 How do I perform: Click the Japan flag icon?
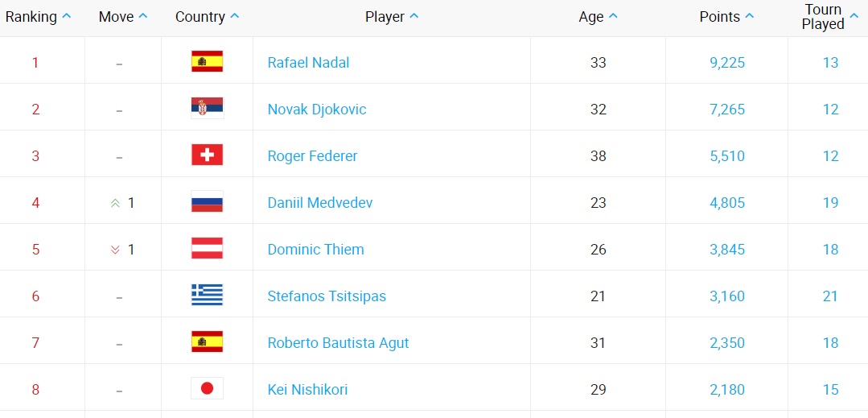pyautogui.click(x=207, y=389)
